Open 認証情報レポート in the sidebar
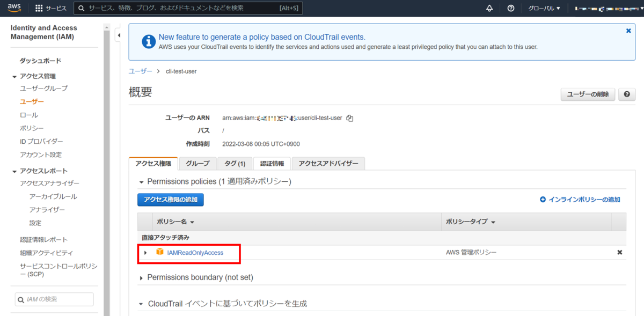 pyautogui.click(x=44, y=239)
